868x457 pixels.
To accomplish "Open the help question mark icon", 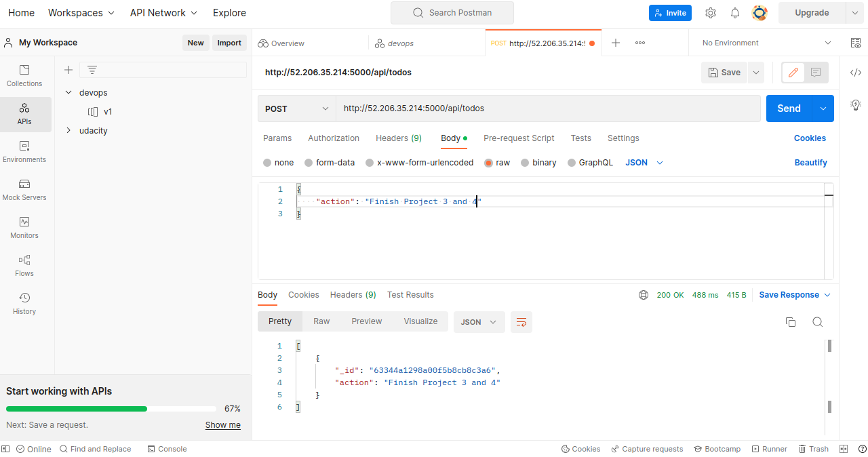I will pos(862,449).
